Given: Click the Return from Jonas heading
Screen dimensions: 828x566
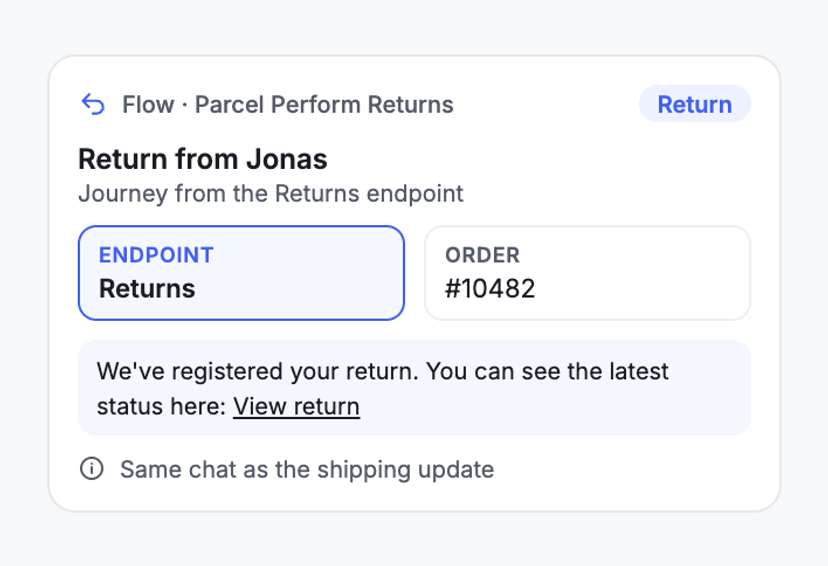Looking at the screenshot, I should [203, 159].
